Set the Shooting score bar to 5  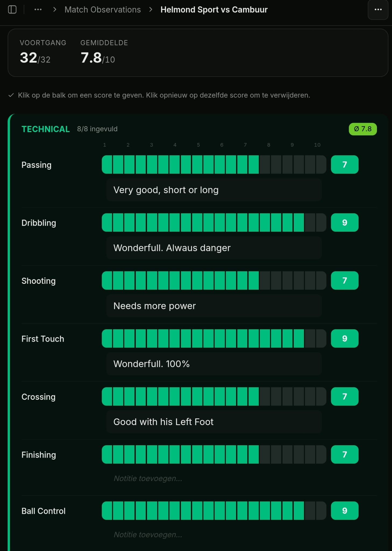click(203, 281)
